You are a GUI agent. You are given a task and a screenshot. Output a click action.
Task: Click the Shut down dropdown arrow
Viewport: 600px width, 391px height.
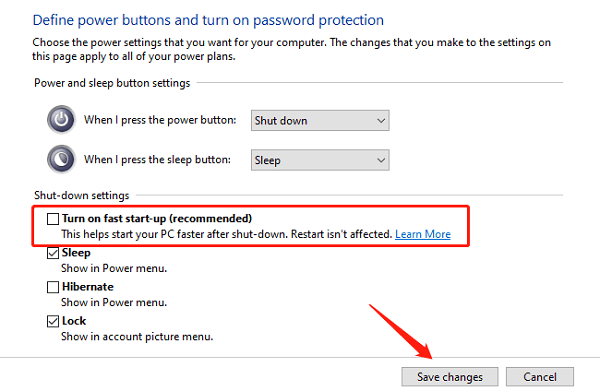click(x=381, y=121)
